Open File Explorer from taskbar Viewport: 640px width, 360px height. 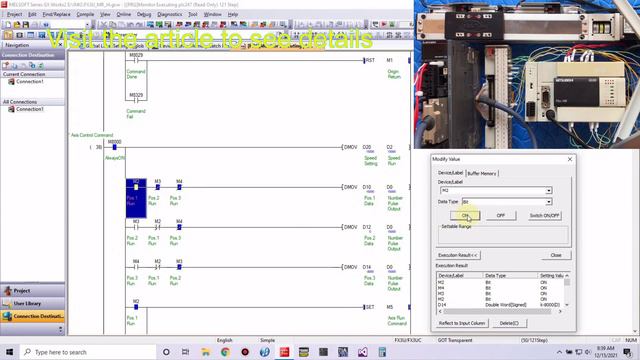pyautogui.click(x=205, y=352)
